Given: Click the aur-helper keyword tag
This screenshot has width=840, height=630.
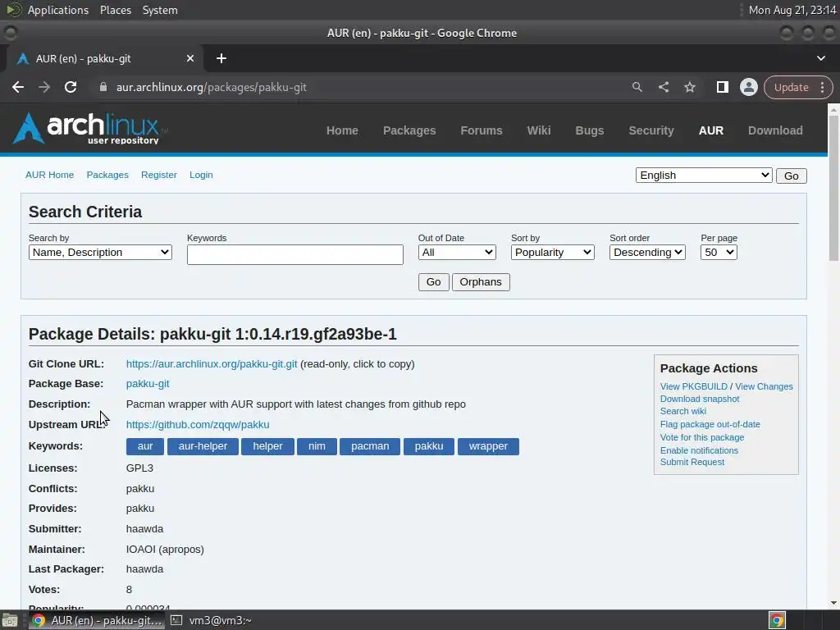Looking at the screenshot, I should (x=203, y=446).
